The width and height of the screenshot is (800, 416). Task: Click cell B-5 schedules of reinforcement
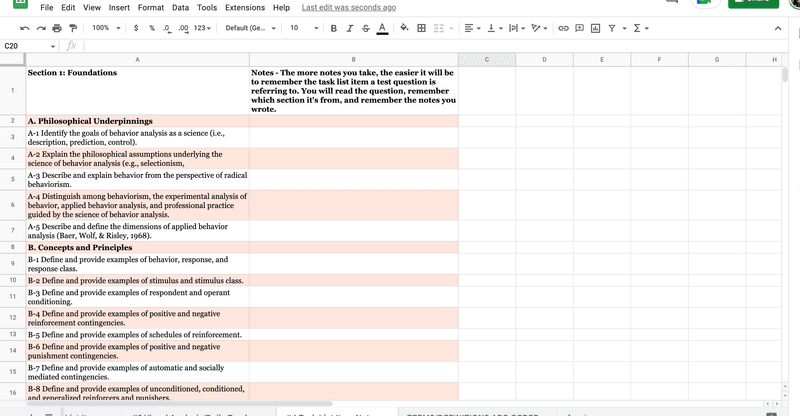pyautogui.click(x=137, y=334)
